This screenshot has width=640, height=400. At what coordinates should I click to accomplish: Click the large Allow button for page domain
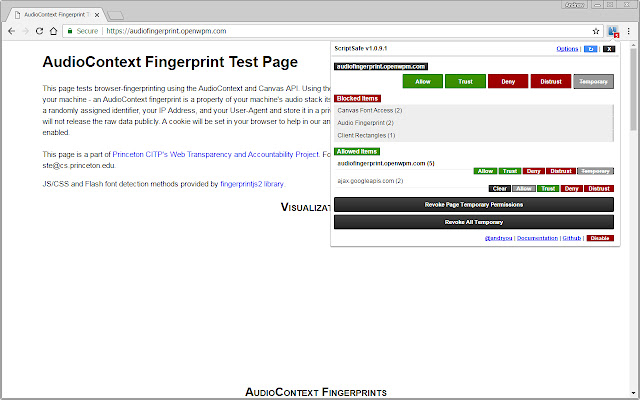[422, 81]
